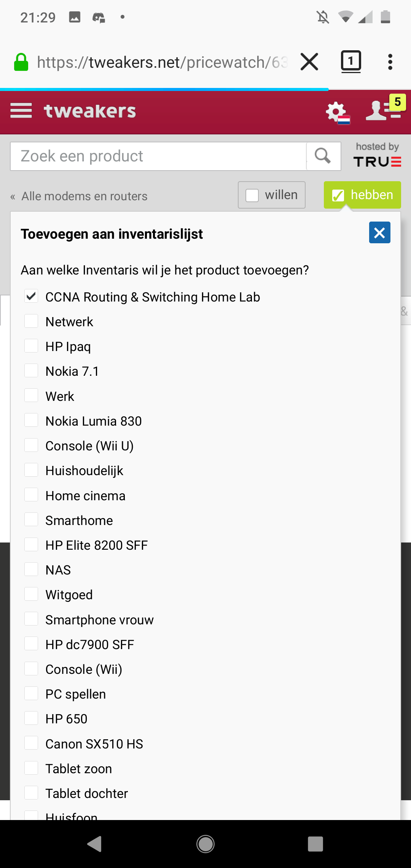Focus the 'Zoek een product' search field

[158, 156]
